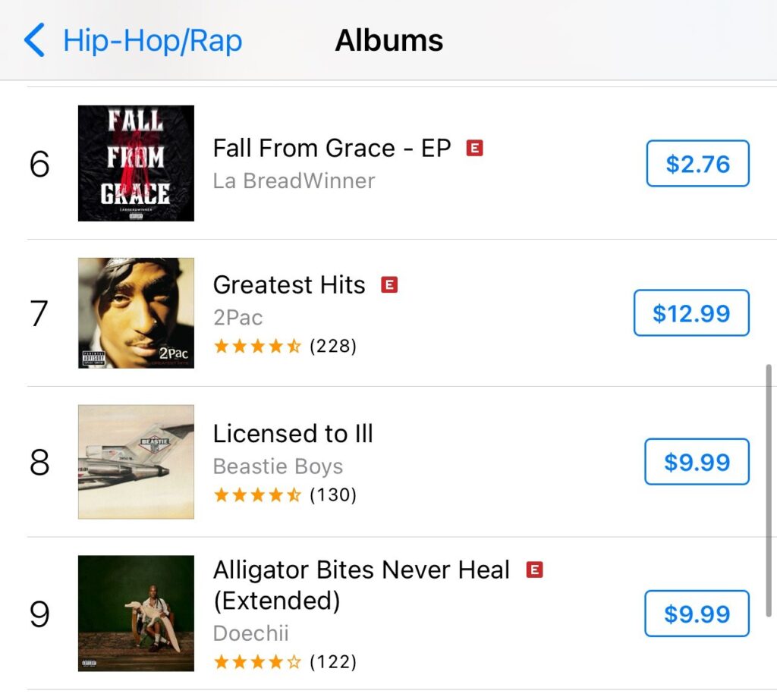Click explicit badge beside Fall From Grace
777x700 pixels.
click(475, 148)
